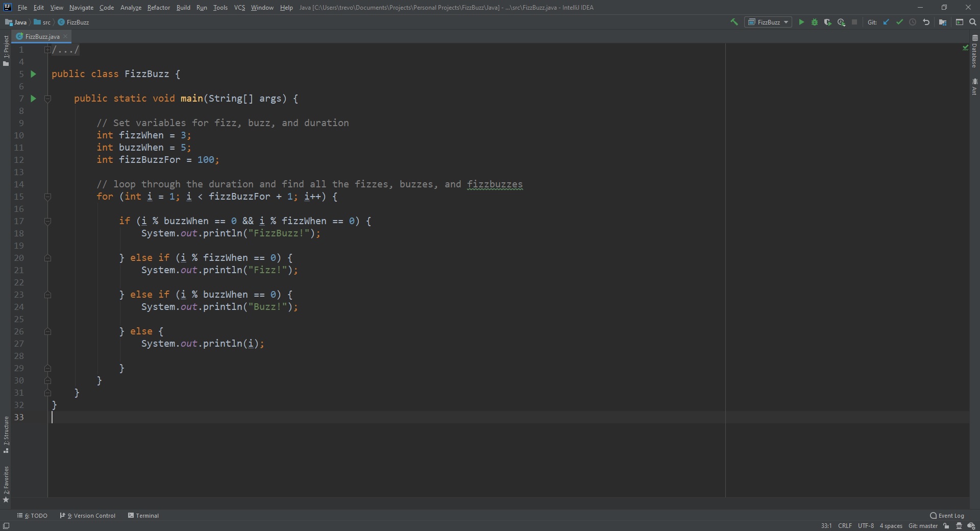Toggle tool window buttons via the bottom-left corner icon
The width and height of the screenshot is (980, 531).
(x=6, y=526)
